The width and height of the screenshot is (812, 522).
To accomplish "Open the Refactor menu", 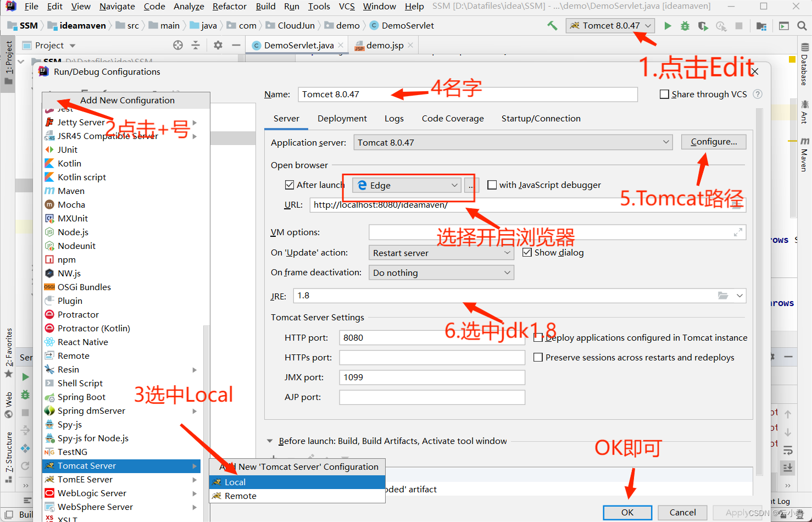I will (230, 7).
